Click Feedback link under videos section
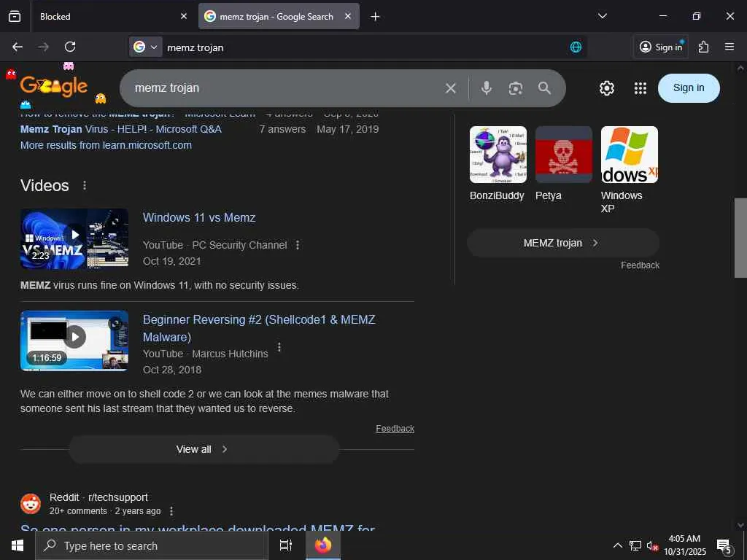Image resolution: width=747 pixels, height=560 pixels. (395, 429)
